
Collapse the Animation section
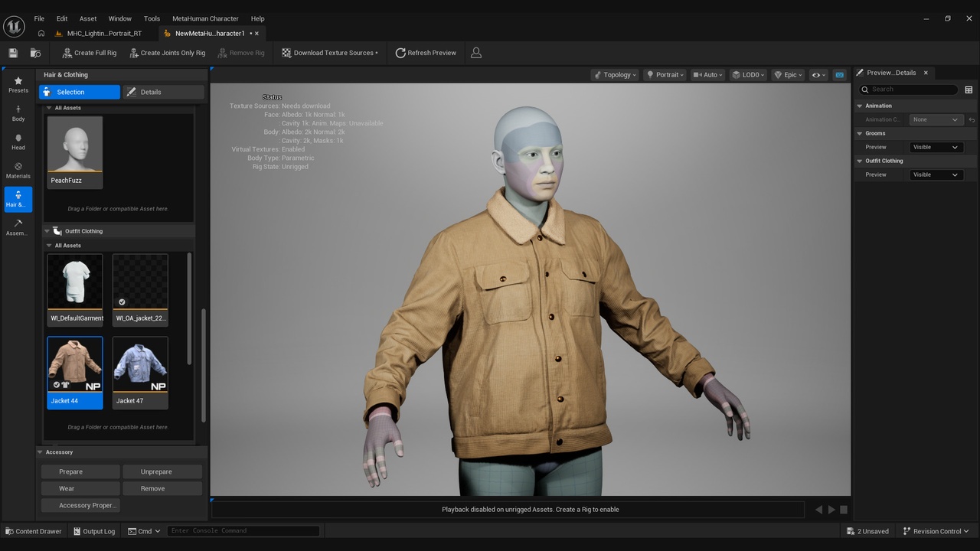tap(860, 106)
